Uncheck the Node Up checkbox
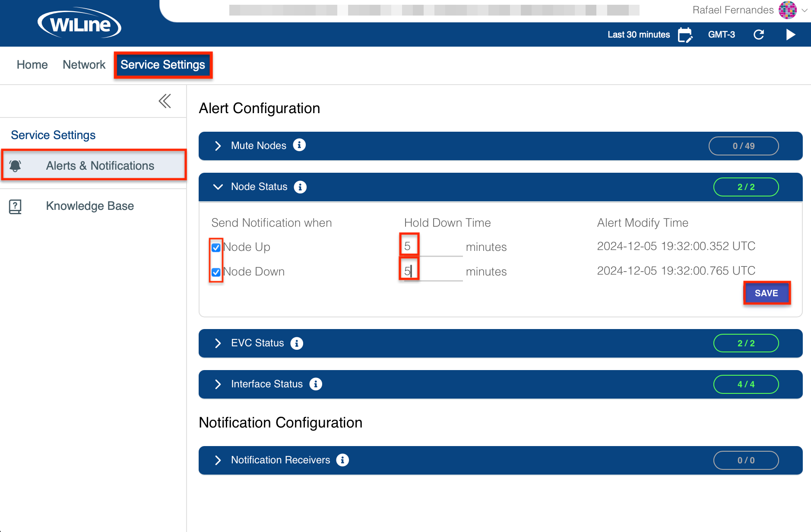The height and width of the screenshot is (532, 811). click(x=216, y=247)
